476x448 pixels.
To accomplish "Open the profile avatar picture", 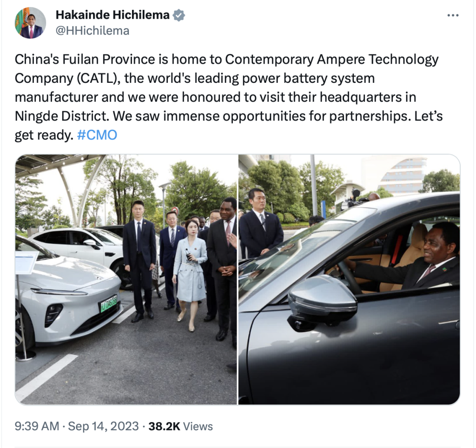I will pyautogui.click(x=30, y=23).
